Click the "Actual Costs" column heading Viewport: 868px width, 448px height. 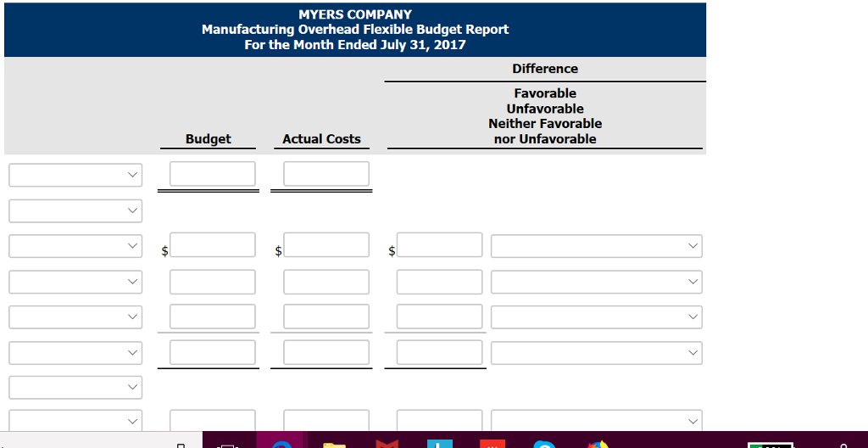tap(321, 138)
